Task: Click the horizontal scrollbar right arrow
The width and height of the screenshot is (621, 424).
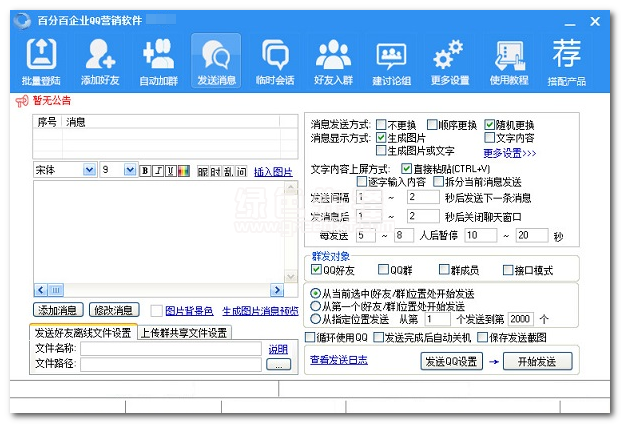Action: [277, 290]
